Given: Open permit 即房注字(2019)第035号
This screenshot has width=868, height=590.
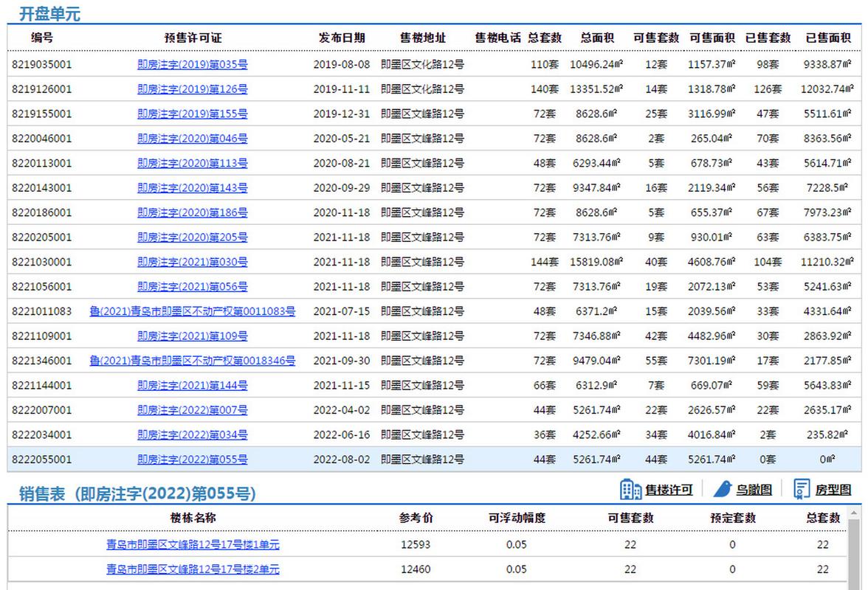Looking at the screenshot, I should tap(193, 65).
